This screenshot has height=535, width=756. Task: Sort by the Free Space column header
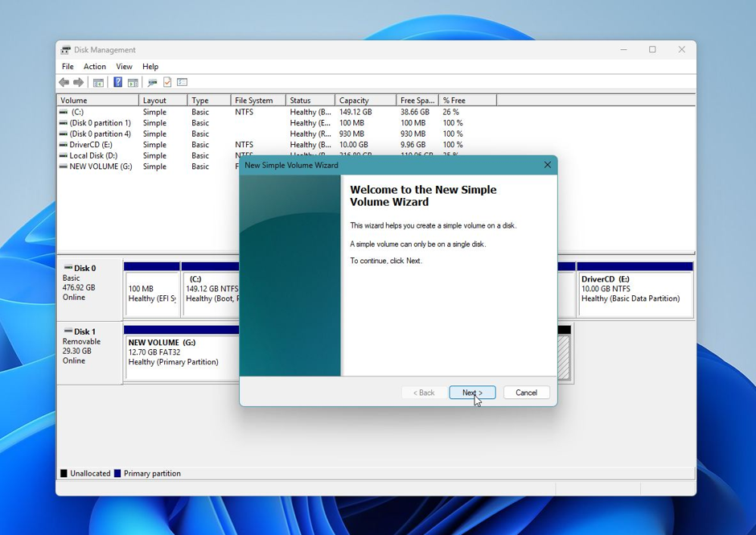(x=417, y=101)
